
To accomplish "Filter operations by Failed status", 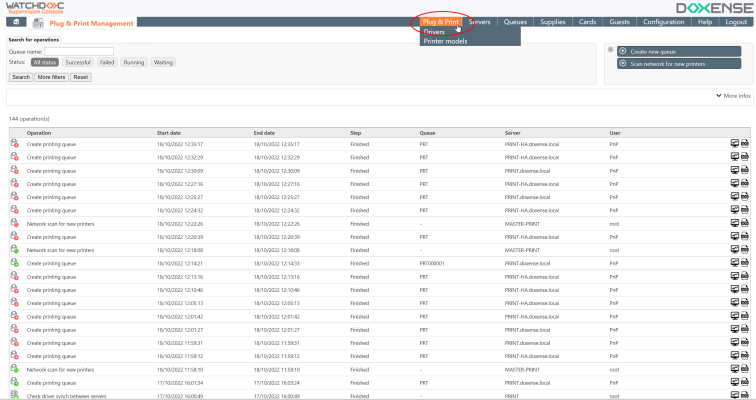I will click(x=107, y=62).
